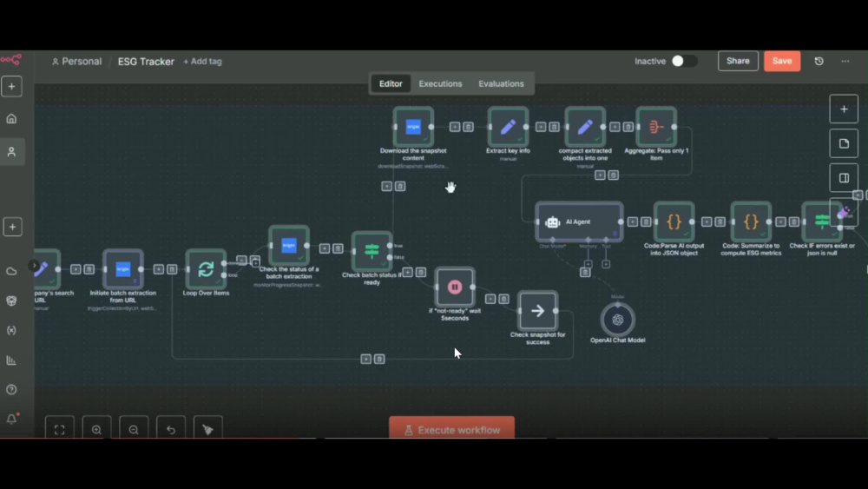Toggle the Inactive workflow switch
868x489 pixels.
pyautogui.click(x=684, y=61)
